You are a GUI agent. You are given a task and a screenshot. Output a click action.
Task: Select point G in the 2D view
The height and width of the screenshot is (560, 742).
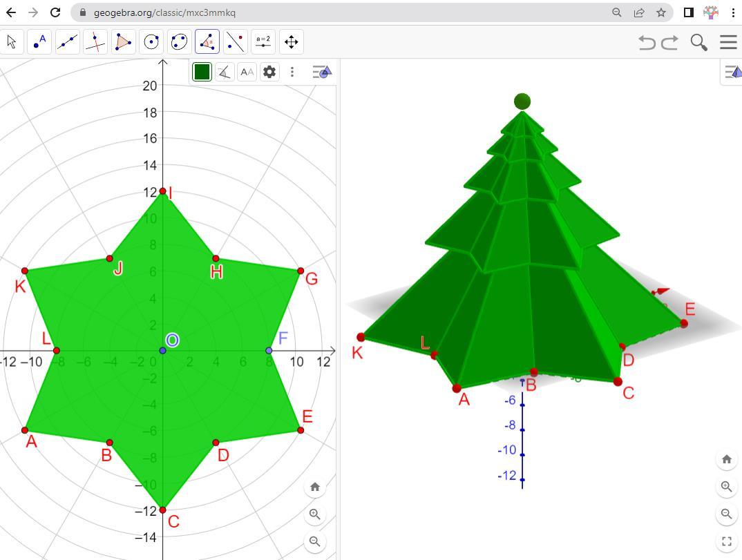tap(301, 271)
